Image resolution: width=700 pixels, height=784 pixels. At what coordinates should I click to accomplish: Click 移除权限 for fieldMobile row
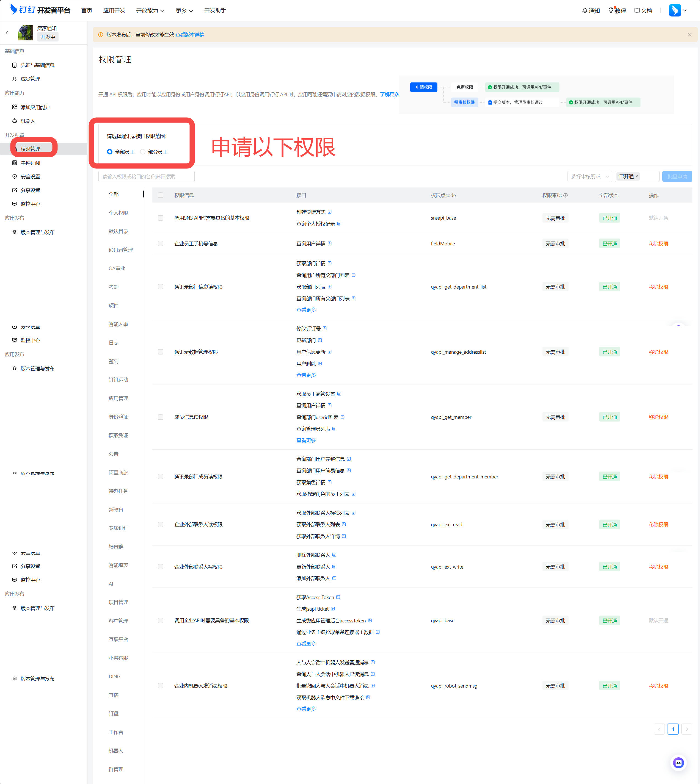(658, 244)
